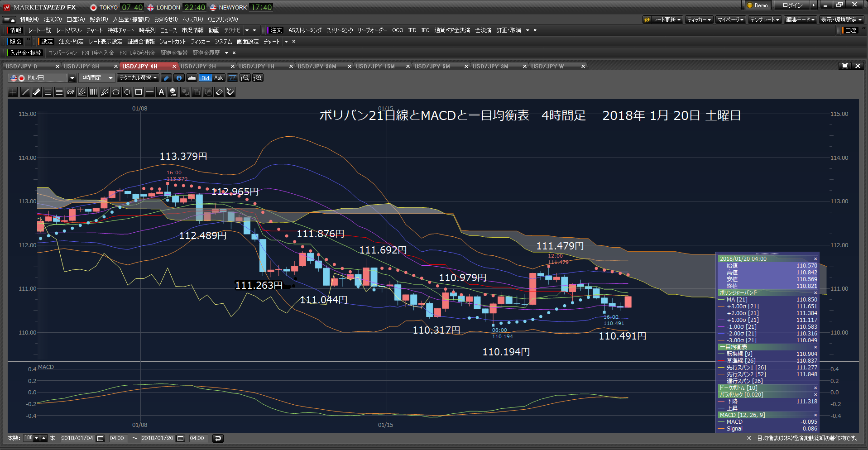Select the vertical time-zone lines tool
868x450 pixels.
[x=93, y=92]
